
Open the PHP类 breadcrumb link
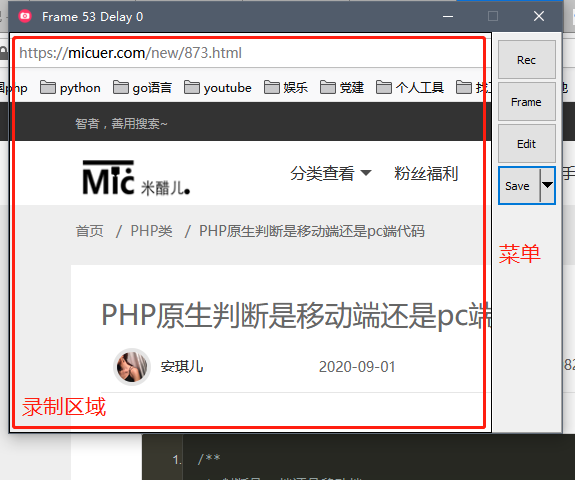pos(151,231)
